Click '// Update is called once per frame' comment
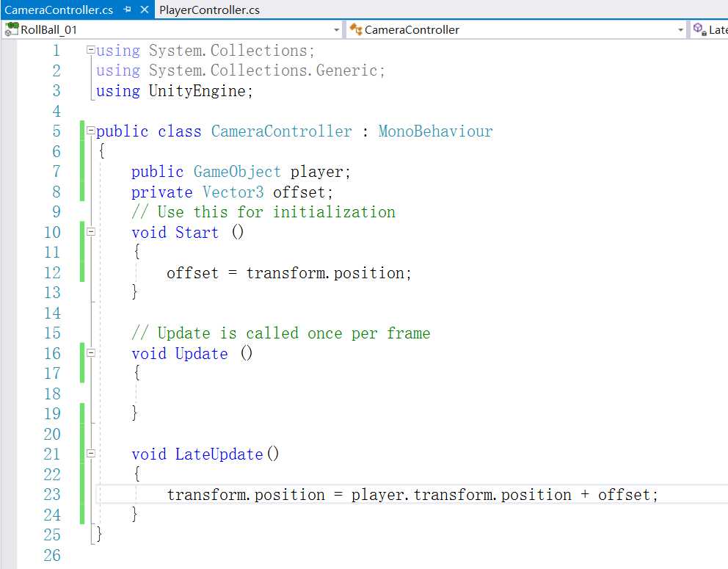The height and width of the screenshot is (569, 728). [x=281, y=333]
